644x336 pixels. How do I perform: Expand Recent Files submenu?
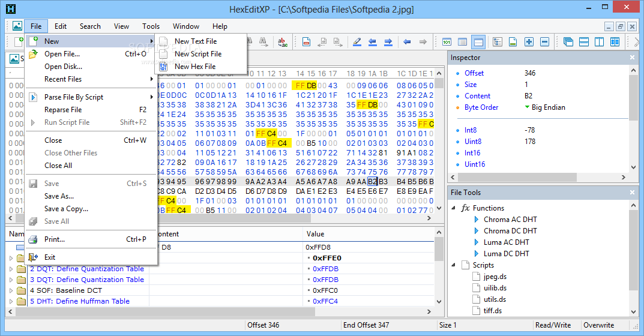[x=91, y=79]
